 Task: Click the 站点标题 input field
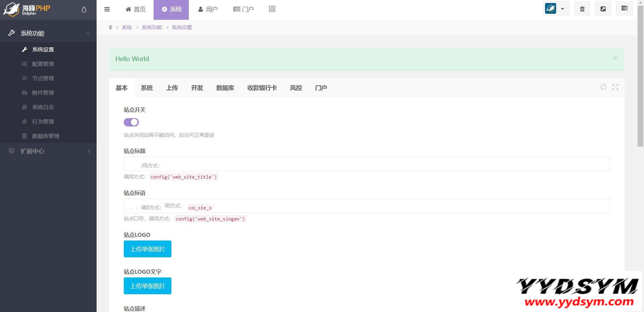point(366,164)
